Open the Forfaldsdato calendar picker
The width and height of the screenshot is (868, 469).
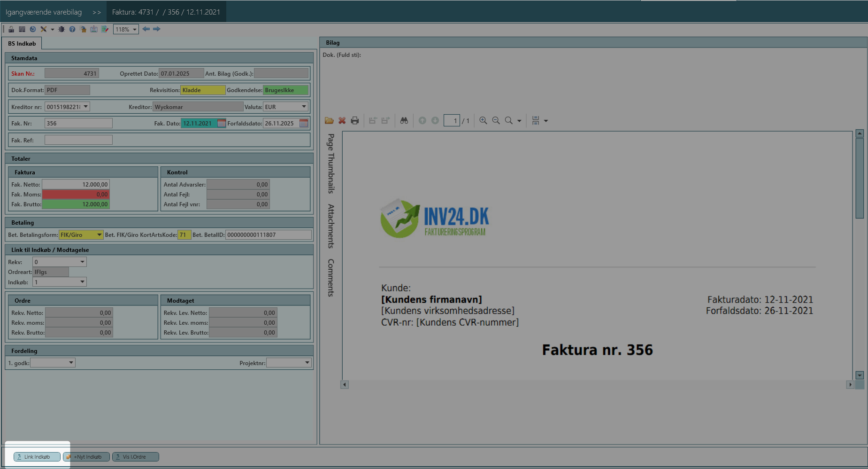pos(304,123)
